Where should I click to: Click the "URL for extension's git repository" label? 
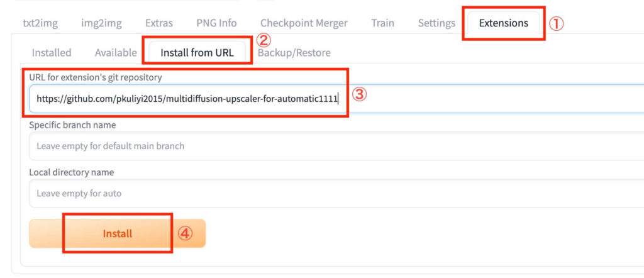96,77
